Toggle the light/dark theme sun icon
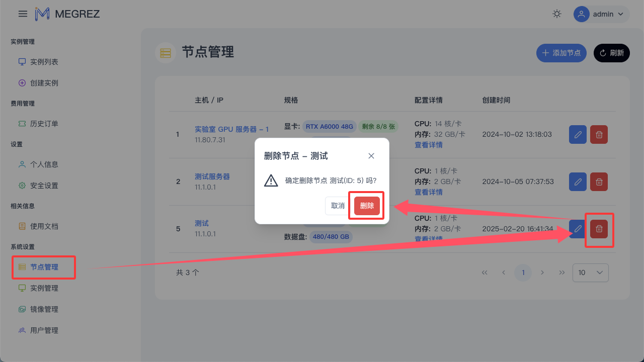644x362 pixels. pos(556,14)
